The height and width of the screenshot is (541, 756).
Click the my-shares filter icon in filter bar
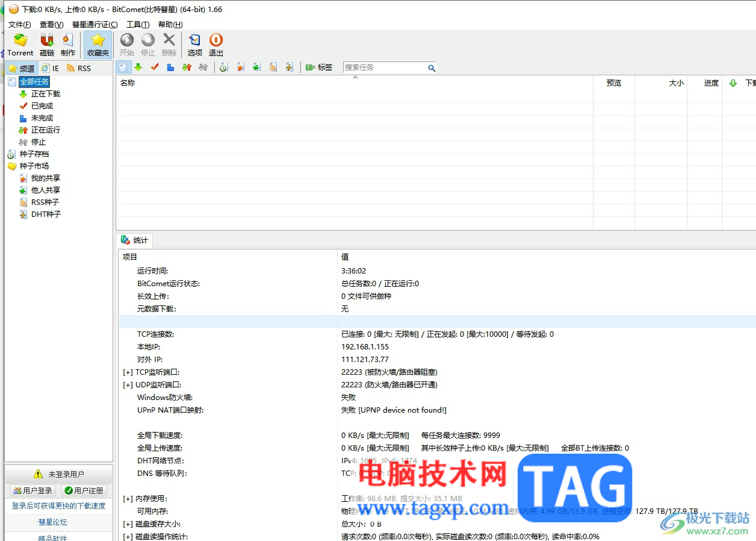point(240,67)
